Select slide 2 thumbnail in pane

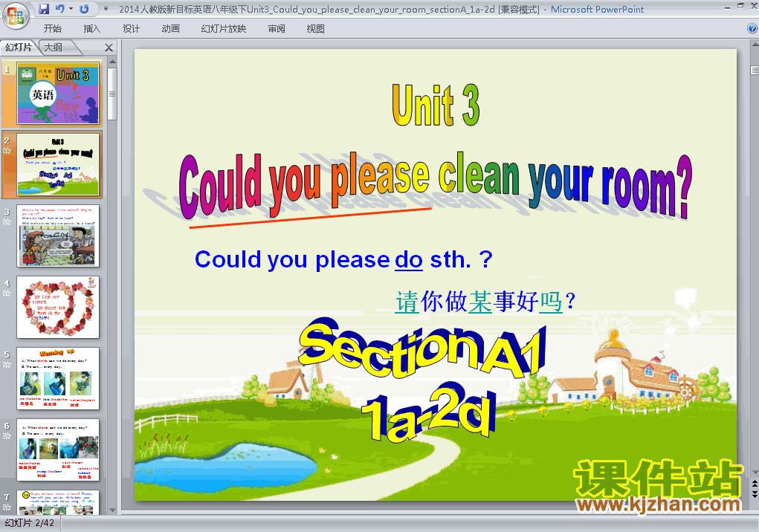(58, 164)
